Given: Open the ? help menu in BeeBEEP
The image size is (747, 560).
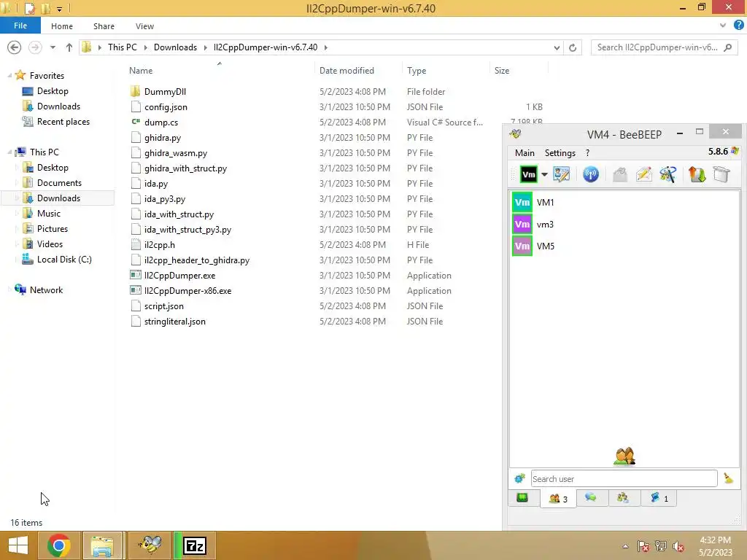Looking at the screenshot, I should 587,153.
